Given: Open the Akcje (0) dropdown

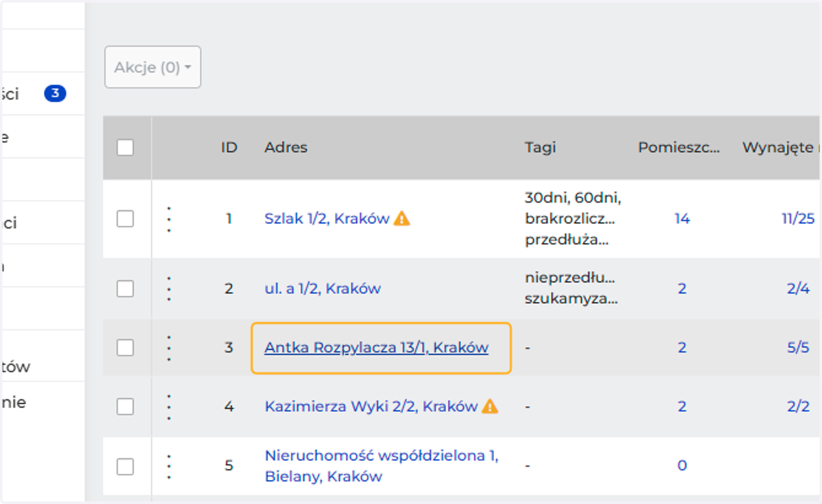Looking at the screenshot, I should click(152, 67).
